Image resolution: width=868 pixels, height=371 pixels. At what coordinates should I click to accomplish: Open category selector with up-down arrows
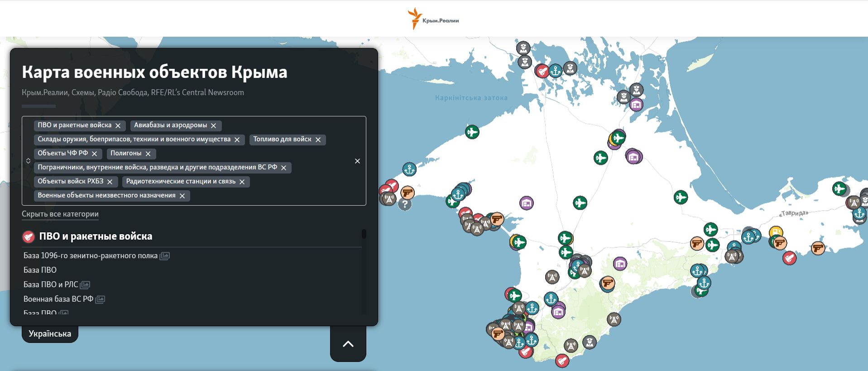[28, 161]
